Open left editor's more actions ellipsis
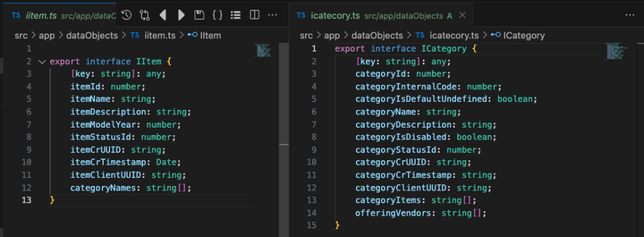This screenshot has height=237, width=644. pyautogui.click(x=272, y=15)
